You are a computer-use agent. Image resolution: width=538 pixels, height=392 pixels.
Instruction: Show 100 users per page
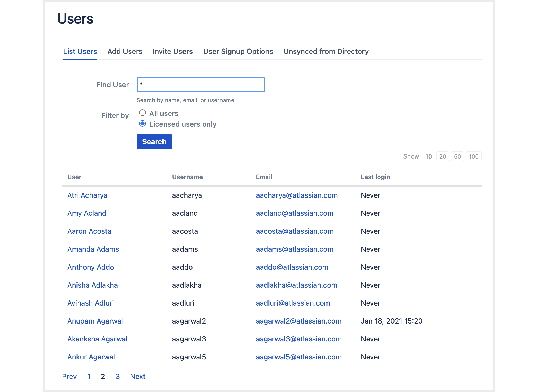click(473, 156)
